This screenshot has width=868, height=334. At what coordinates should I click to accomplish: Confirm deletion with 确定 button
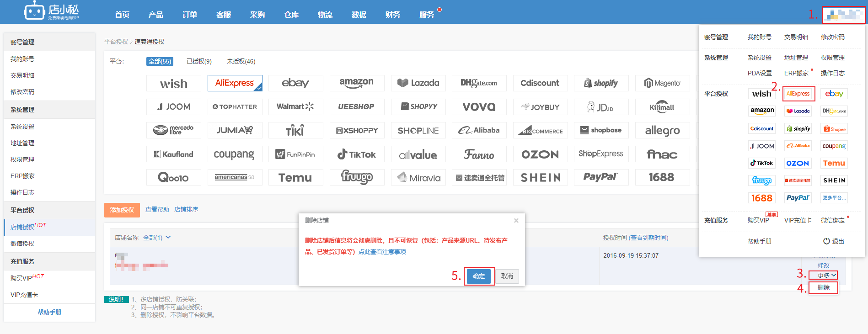(x=479, y=276)
